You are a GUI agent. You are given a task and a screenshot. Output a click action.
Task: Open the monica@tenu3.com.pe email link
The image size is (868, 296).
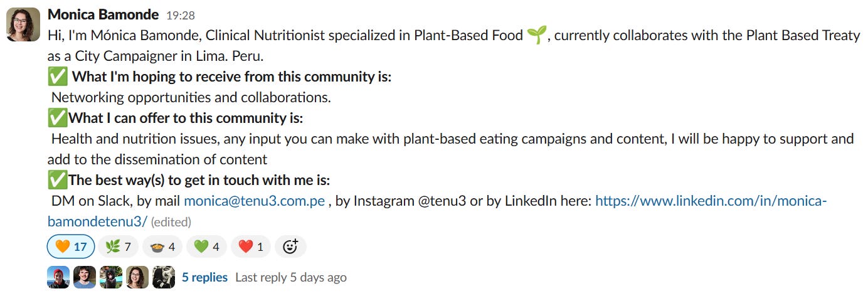click(x=254, y=201)
